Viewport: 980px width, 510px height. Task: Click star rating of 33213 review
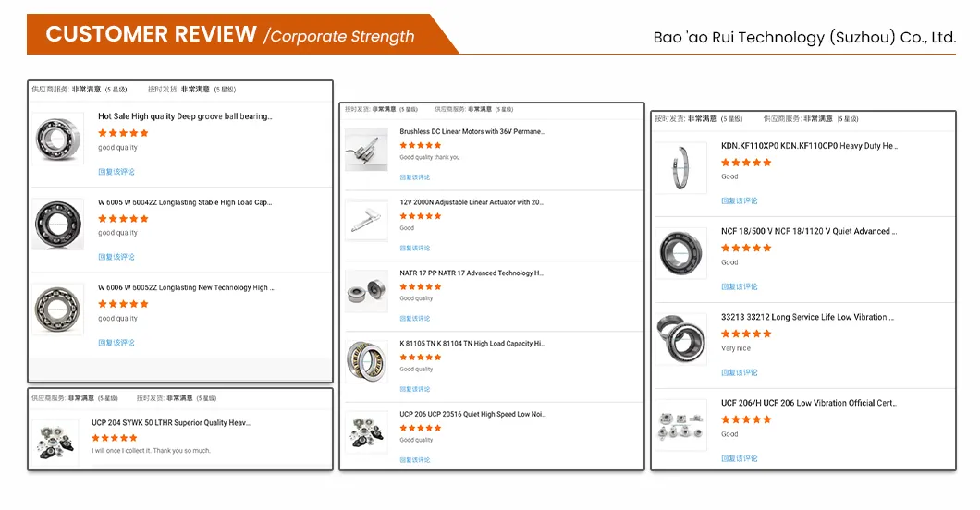click(x=746, y=334)
